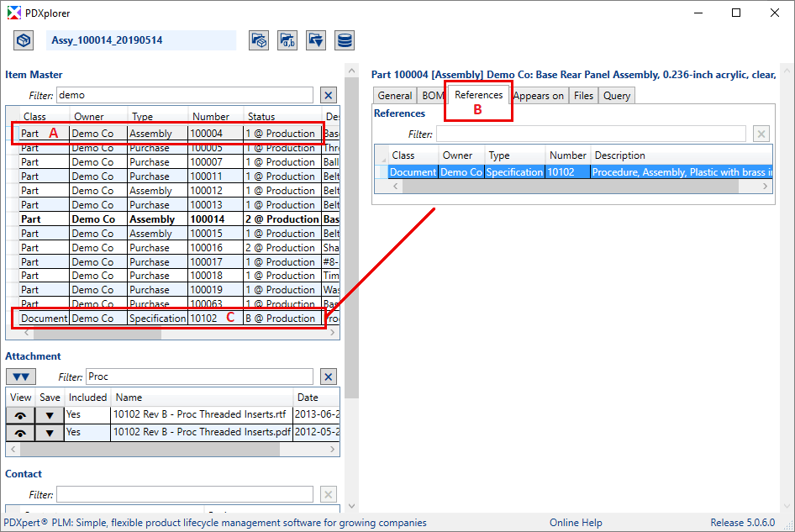
Task: Select Item Master row for part 100004
Action: pyautogui.click(x=175, y=134)
